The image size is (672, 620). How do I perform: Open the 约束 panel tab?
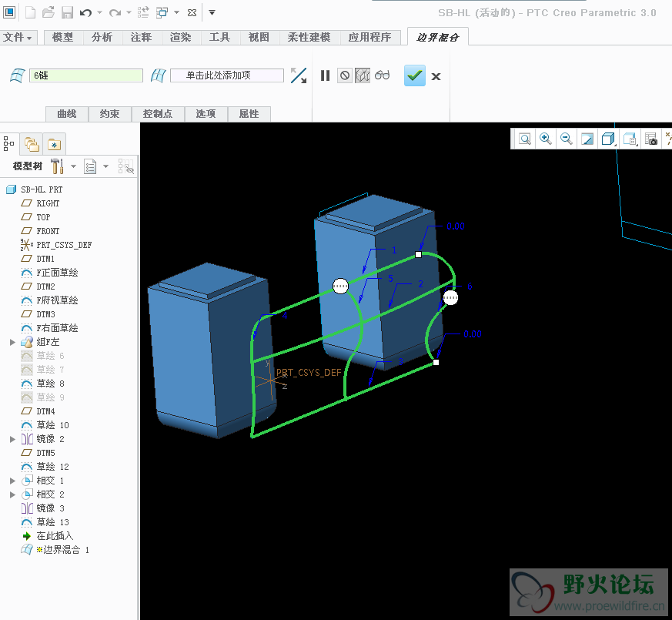click(110, 114)
